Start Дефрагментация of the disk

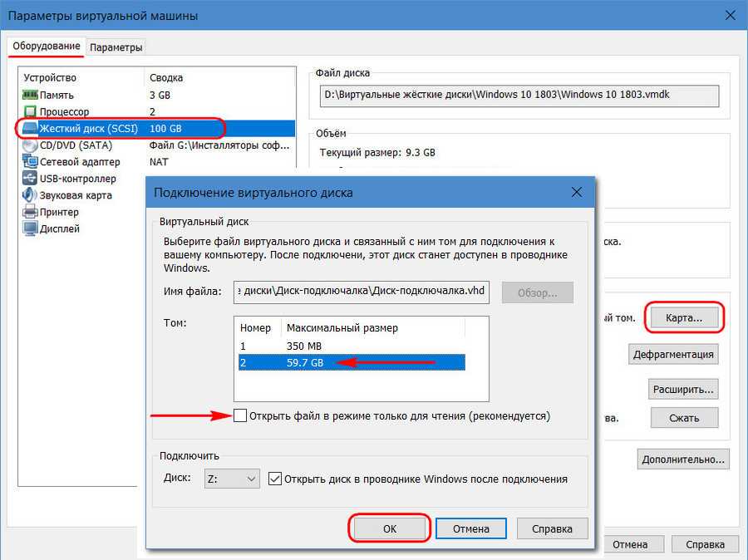click(x=673, y=355)
